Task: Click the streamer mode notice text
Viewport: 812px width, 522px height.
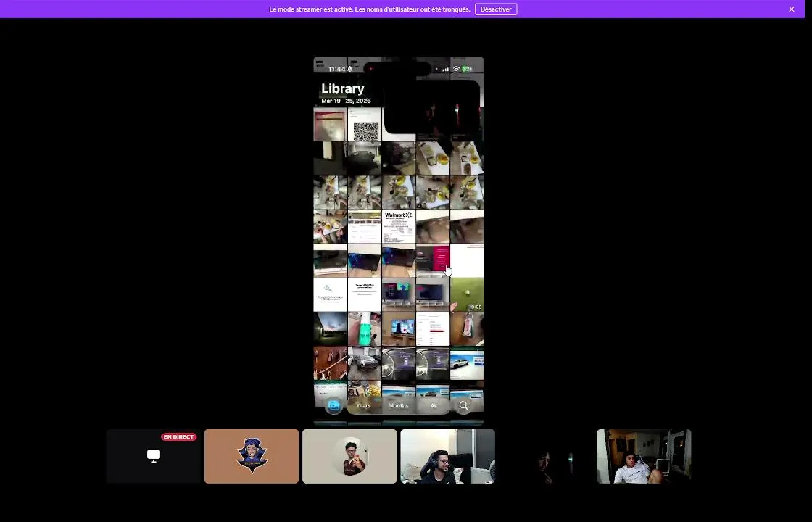Action: [x=370, y=9]
